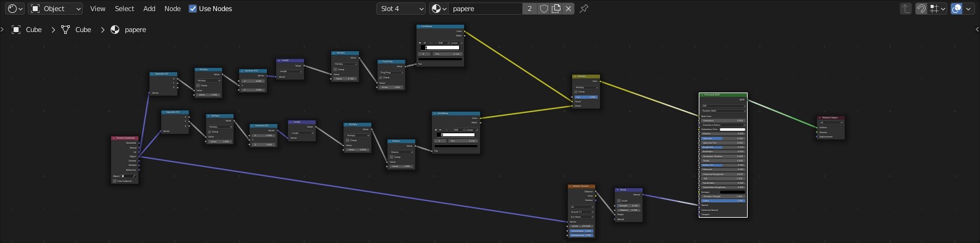This screenshot has width=980, height=243.
Task: Toggle the snap magnet icon
Action: (921, 9)
